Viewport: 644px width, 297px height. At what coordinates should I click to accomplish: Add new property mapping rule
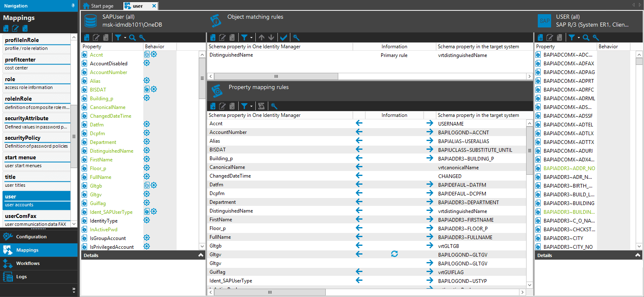(x=213, y=106)
